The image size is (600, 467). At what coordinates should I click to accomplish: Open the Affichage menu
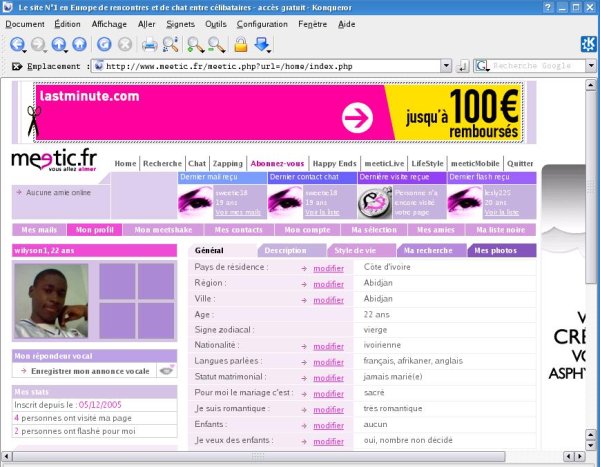(109, 24)
